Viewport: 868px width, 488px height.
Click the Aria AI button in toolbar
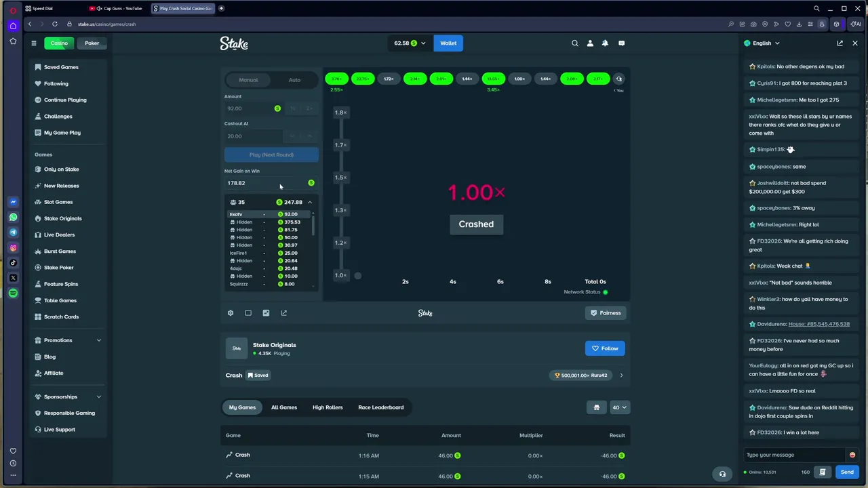856,24
